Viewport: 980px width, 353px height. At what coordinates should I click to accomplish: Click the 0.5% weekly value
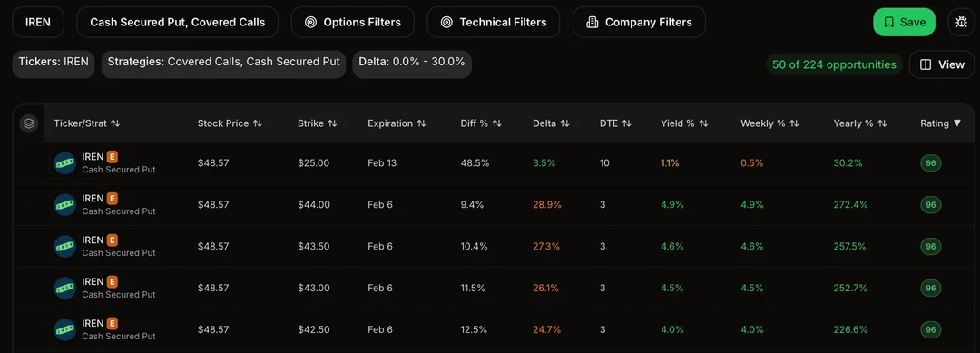pos(752,163)
